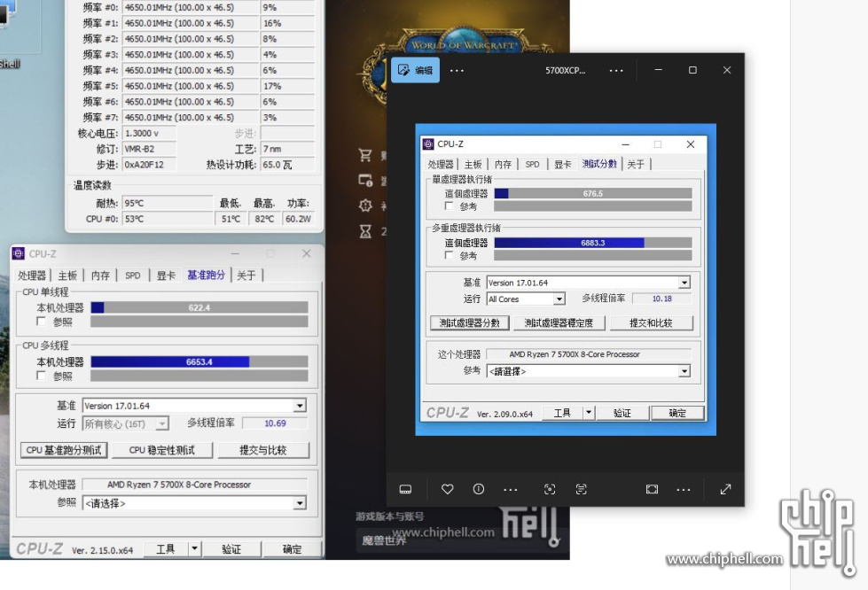Open the 工具 dropdown arrow in CPU-Z 2.09
The width and height of the screenshot is (868, 590).
(x=589, y=413)
